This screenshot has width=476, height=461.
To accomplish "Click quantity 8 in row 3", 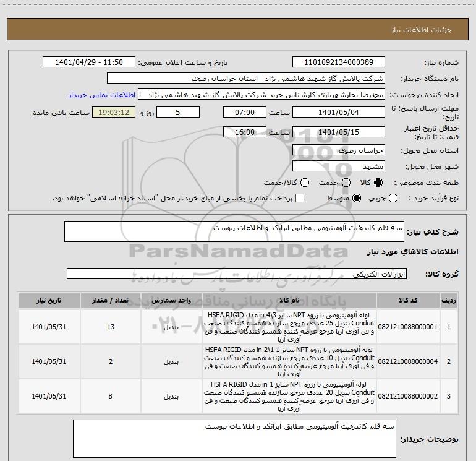I will point(111,396).
